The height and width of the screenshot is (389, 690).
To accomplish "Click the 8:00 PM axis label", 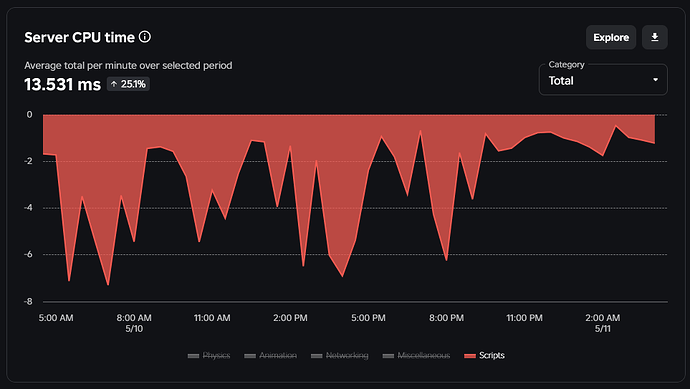I will [446, 318].
